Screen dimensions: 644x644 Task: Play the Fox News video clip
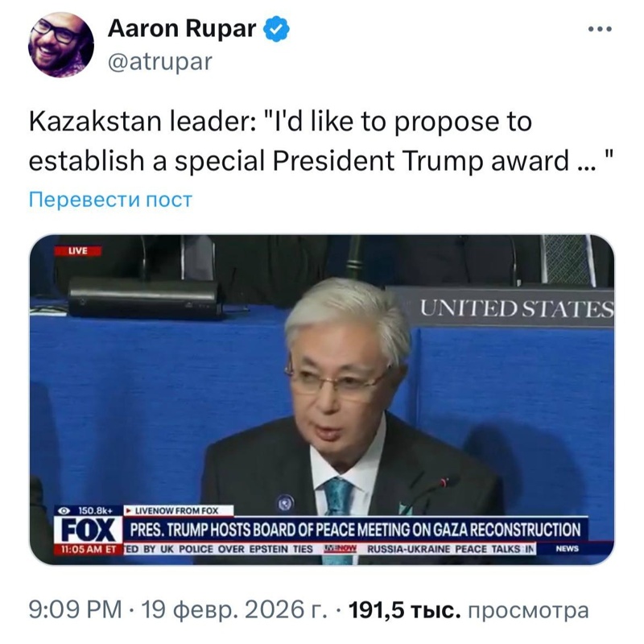321,399
